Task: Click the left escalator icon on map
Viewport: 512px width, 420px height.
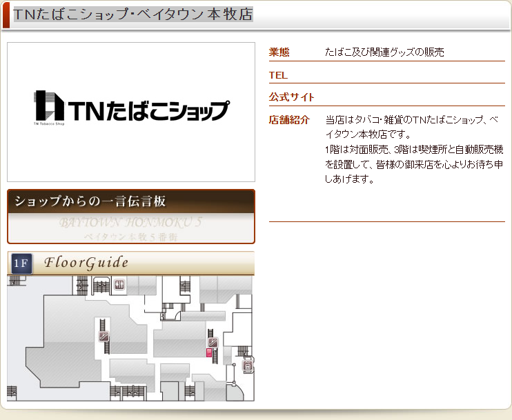Action: point(104,337)
